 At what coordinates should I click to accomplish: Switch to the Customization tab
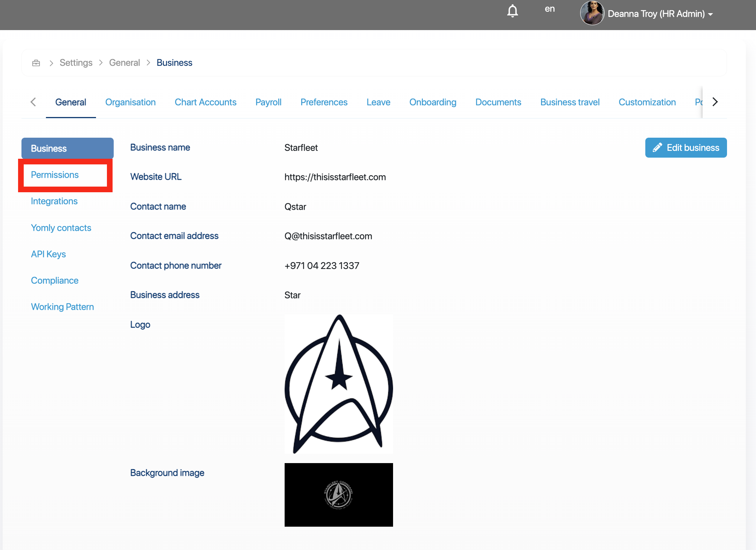[x=647, y=102]
